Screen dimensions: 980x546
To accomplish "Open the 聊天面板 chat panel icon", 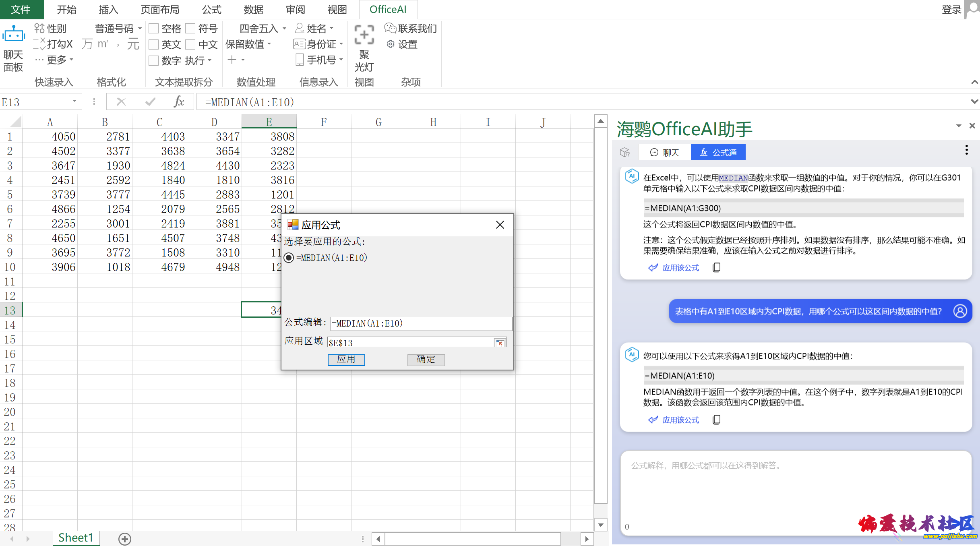I will 13,35.
